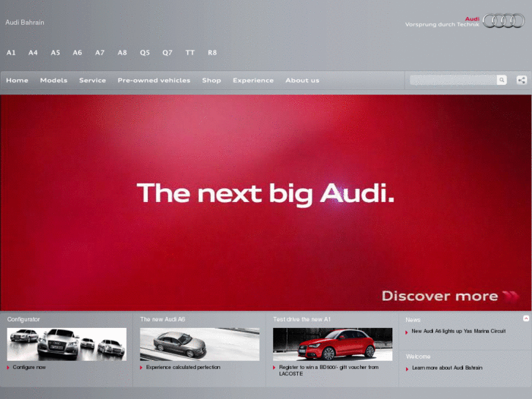Click the News heading
532x399 pixels.
[x=413, y=320]
